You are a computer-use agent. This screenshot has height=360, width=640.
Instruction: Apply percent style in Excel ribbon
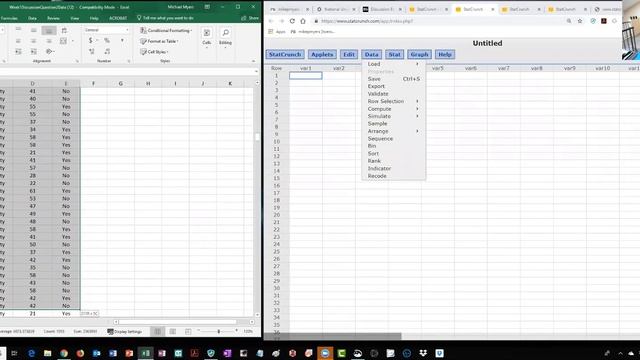[107, 40]
